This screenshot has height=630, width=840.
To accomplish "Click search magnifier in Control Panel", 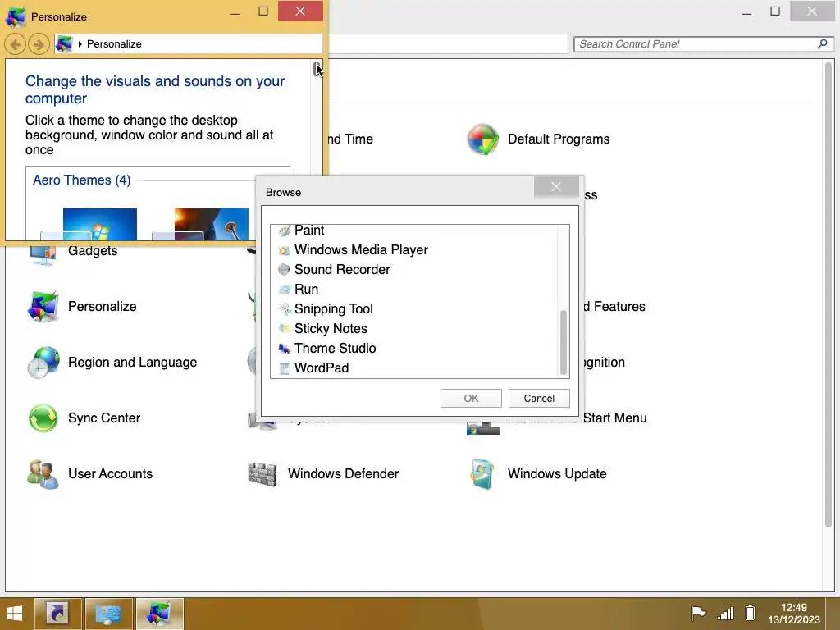I will pyautogui.click(x=822, y=44).
